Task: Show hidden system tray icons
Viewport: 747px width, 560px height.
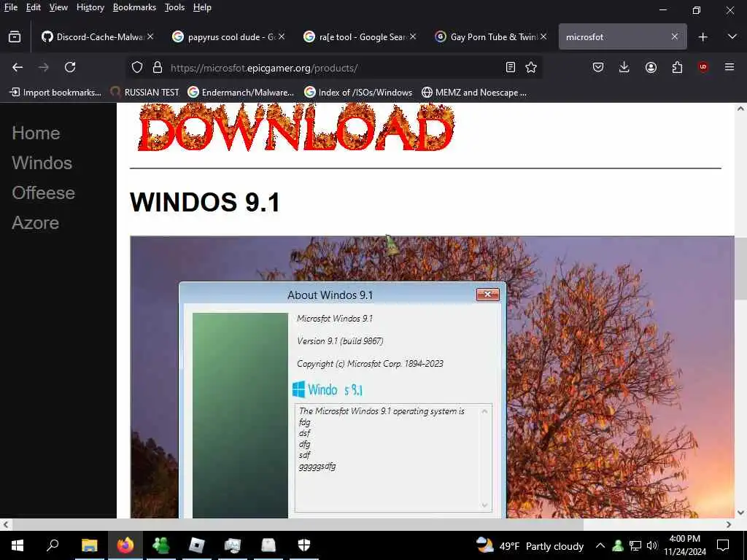Action: (x=600, y=545)
